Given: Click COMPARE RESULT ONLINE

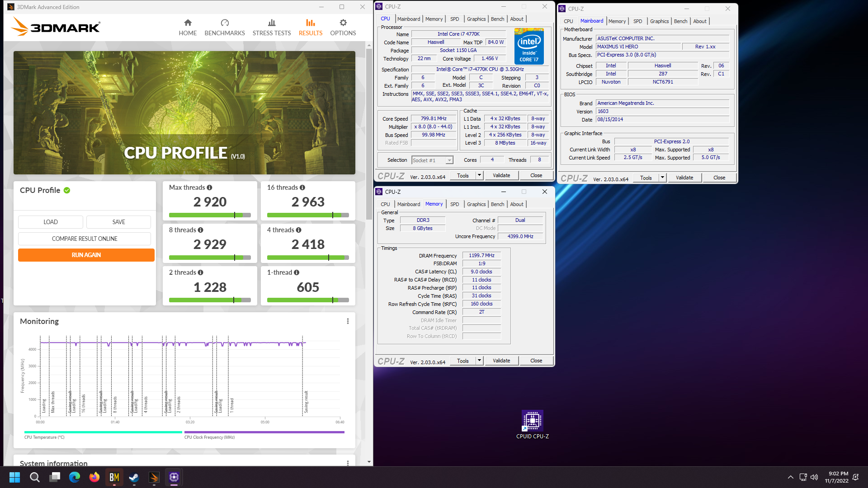Looking at the screenshot, I should point(85,239).
